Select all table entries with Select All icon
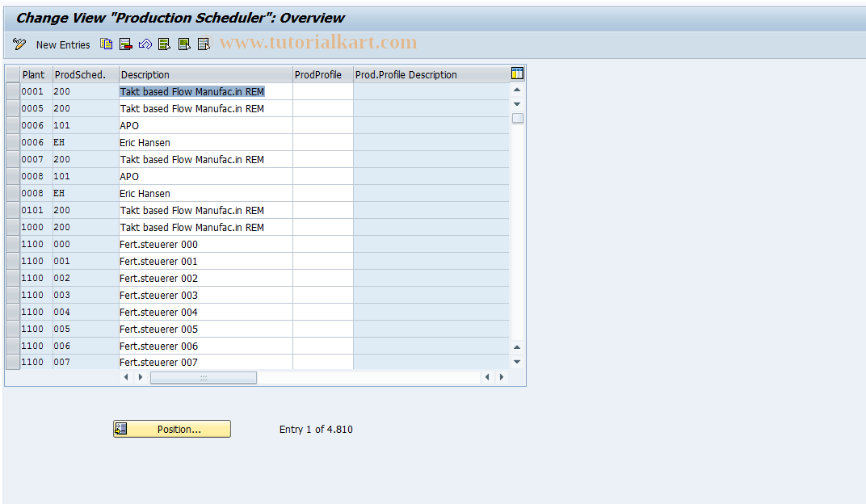 tap(164, 44)
